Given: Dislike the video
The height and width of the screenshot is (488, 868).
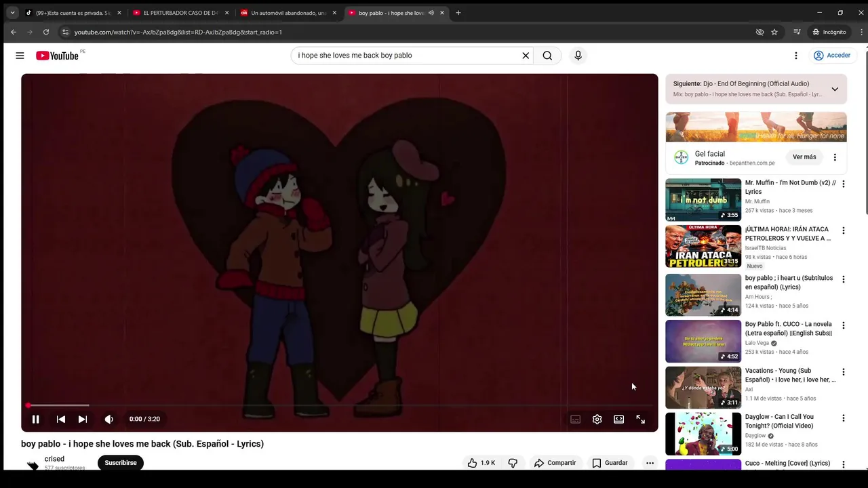Looking at the screenshot, I should pos(513,463).
